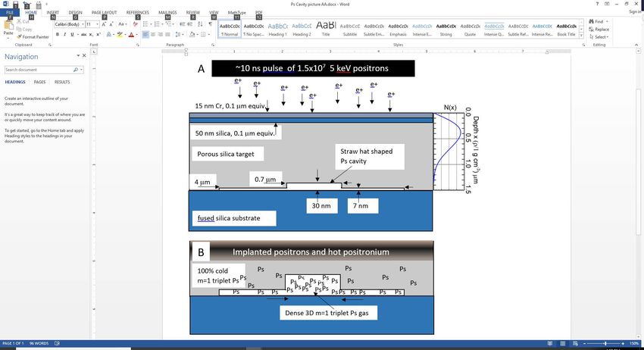The width and height of the screenshot is (644, 350).
Task: Expand the Styles gallery More arrow
Action: [581, 36]
